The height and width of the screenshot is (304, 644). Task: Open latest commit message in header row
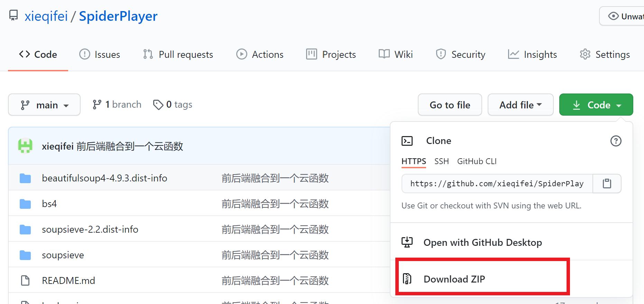[x=130, y=146]
